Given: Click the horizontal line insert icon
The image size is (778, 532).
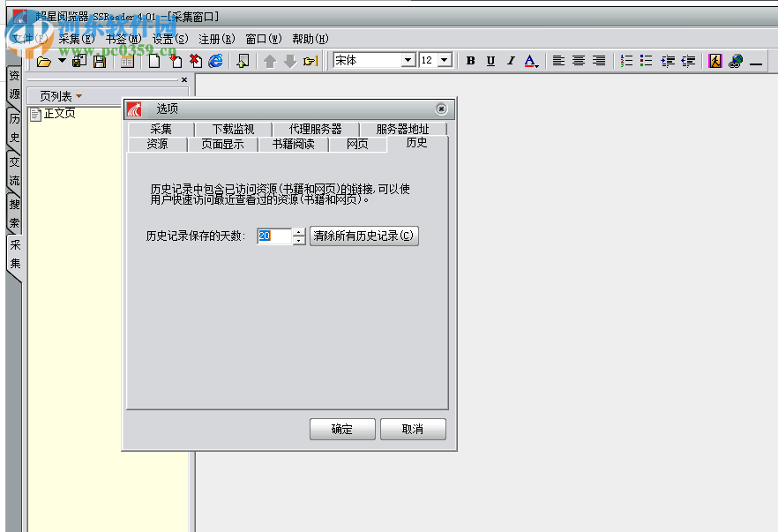Looking at the screenshot, I should coord(756,64).
